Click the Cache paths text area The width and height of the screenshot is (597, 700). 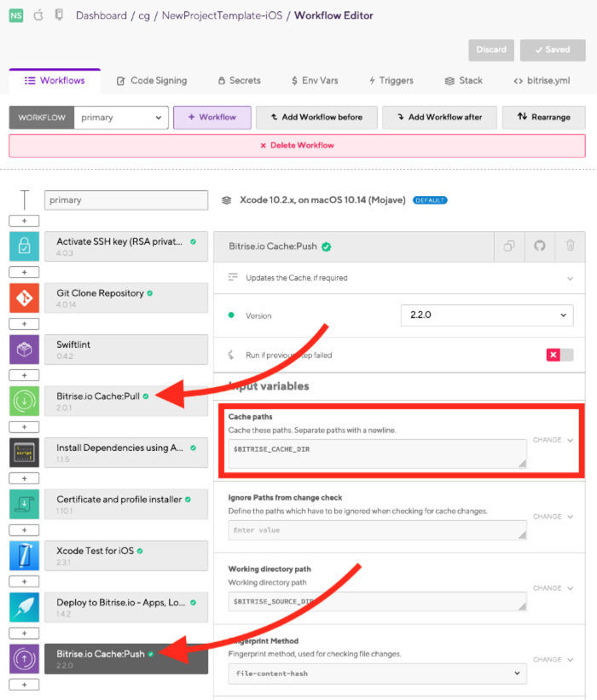(x=377, y=454)
